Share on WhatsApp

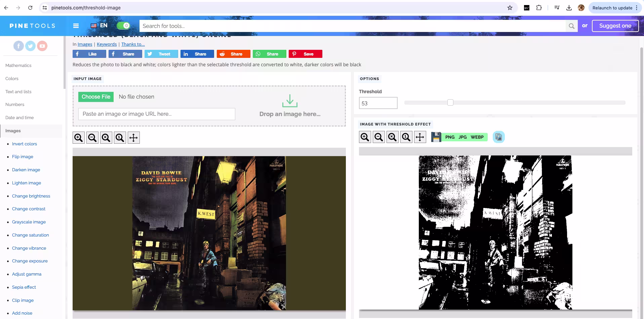[x=270, y=54]
